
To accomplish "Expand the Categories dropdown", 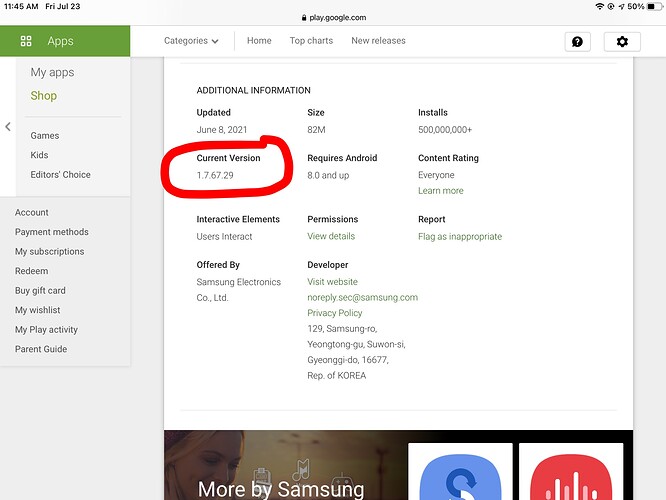I will pyautogui.click(x=191, y=41).
